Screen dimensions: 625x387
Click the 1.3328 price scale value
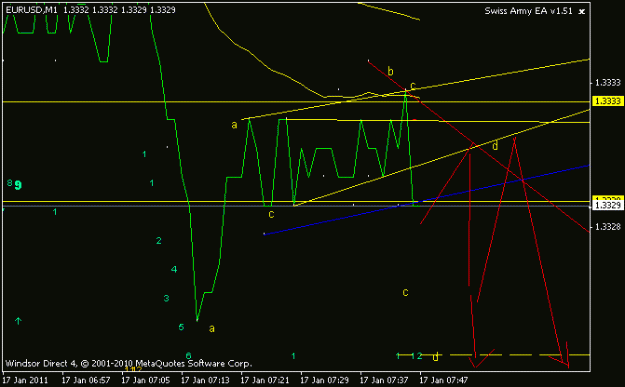[607, 227]
